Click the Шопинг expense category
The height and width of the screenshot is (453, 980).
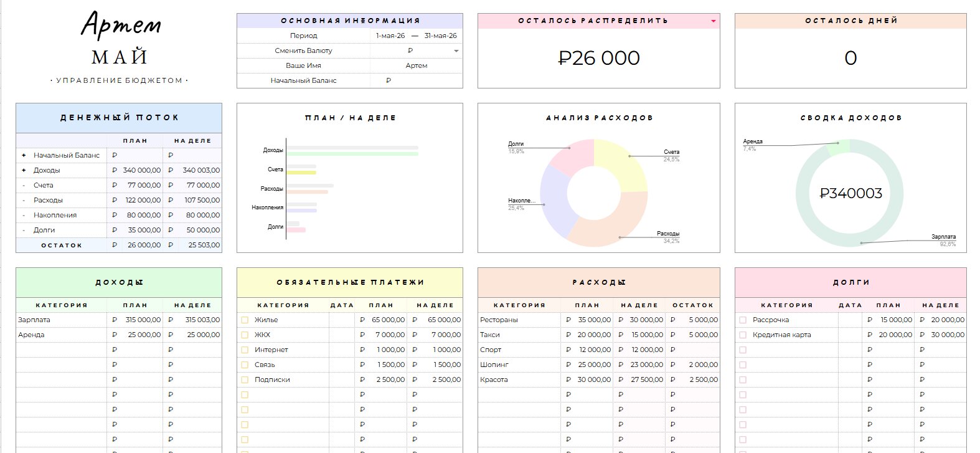[494, 365]
